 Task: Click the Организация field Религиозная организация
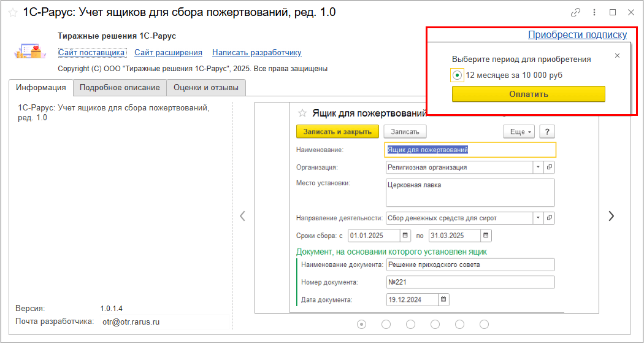[x=459, y=167]
